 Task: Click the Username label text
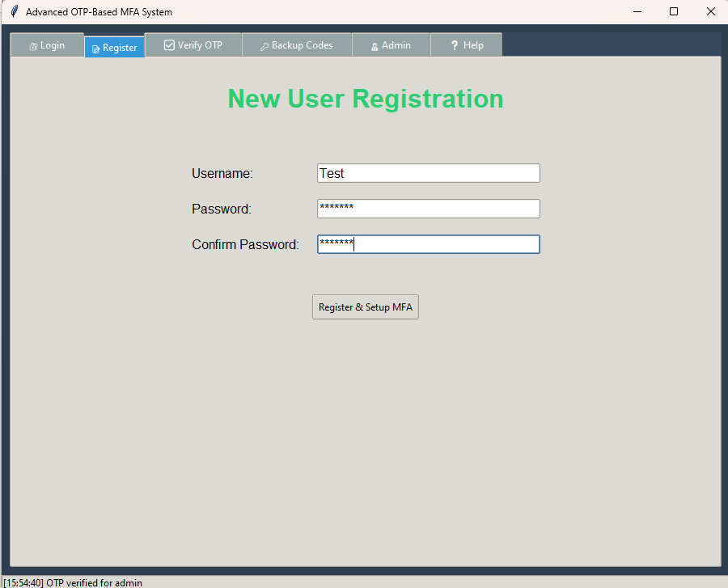click(222, 173)
